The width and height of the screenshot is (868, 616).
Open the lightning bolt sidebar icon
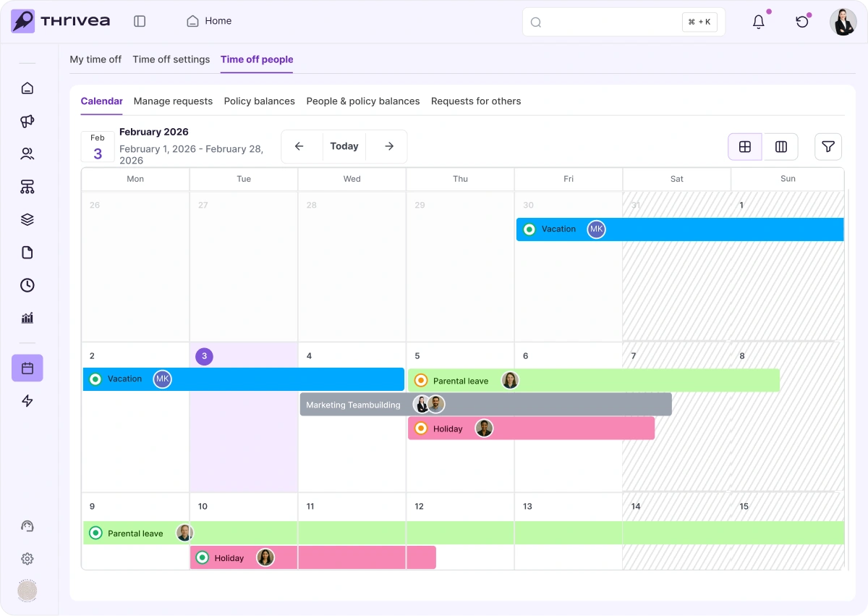pyautogui.click(x=27, y=401)
